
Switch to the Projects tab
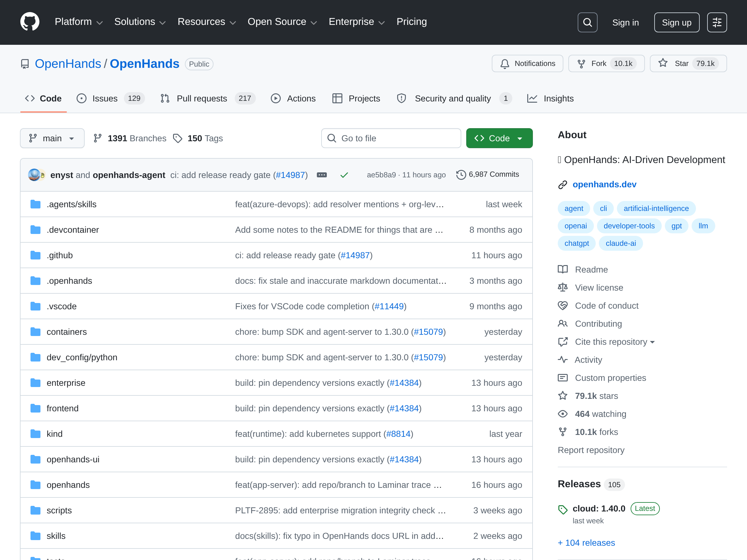point(356,98)
